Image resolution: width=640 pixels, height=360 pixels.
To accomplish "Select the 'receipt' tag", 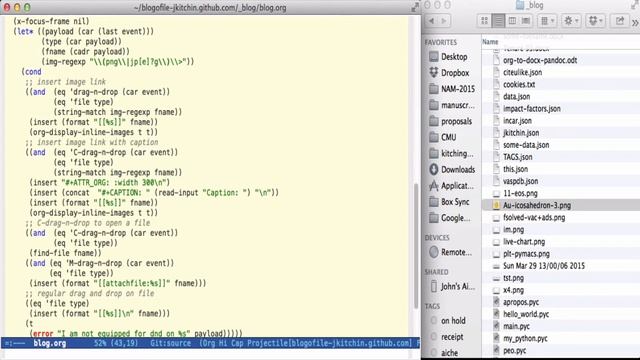I will [x=452, y=337].
